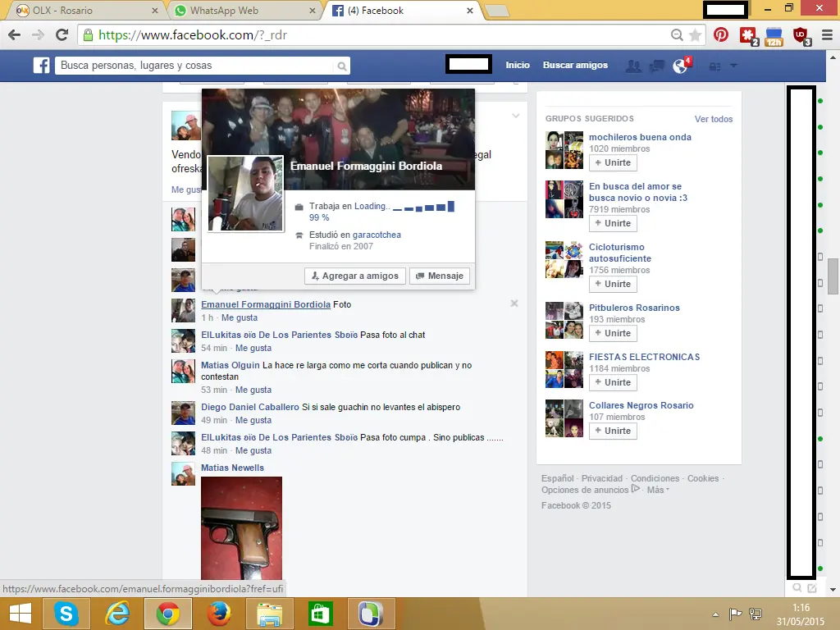Screen dimensions: 840x630
Task: Open Opciones de anuncios footer link
Action: [584, 490]
